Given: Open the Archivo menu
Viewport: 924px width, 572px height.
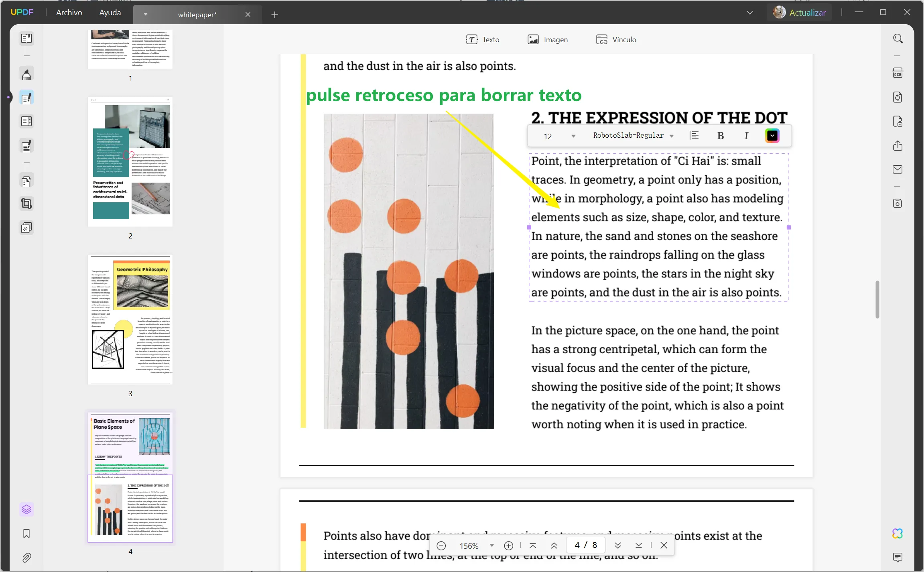Looking at the screenshot, I should pyautogui.click(x=69, y=13).
